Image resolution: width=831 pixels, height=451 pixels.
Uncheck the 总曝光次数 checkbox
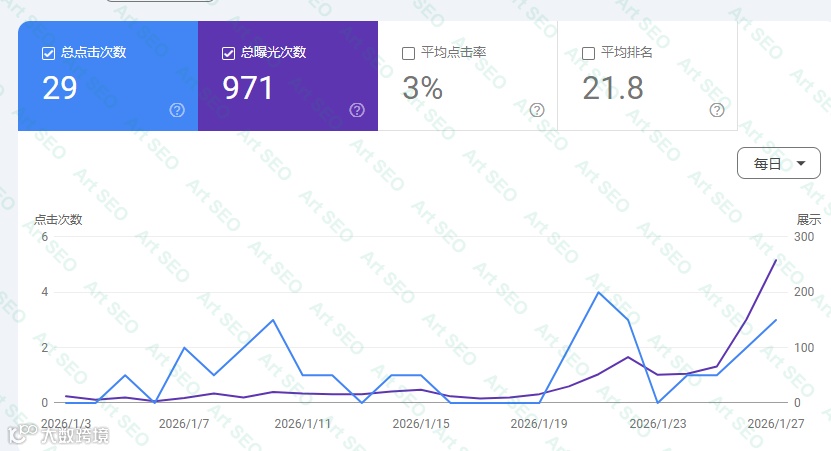(x=228, y=54)
